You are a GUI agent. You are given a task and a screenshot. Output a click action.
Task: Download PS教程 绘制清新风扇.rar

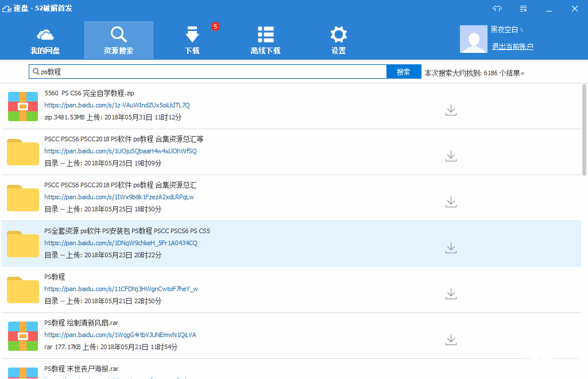click(451, 339)
